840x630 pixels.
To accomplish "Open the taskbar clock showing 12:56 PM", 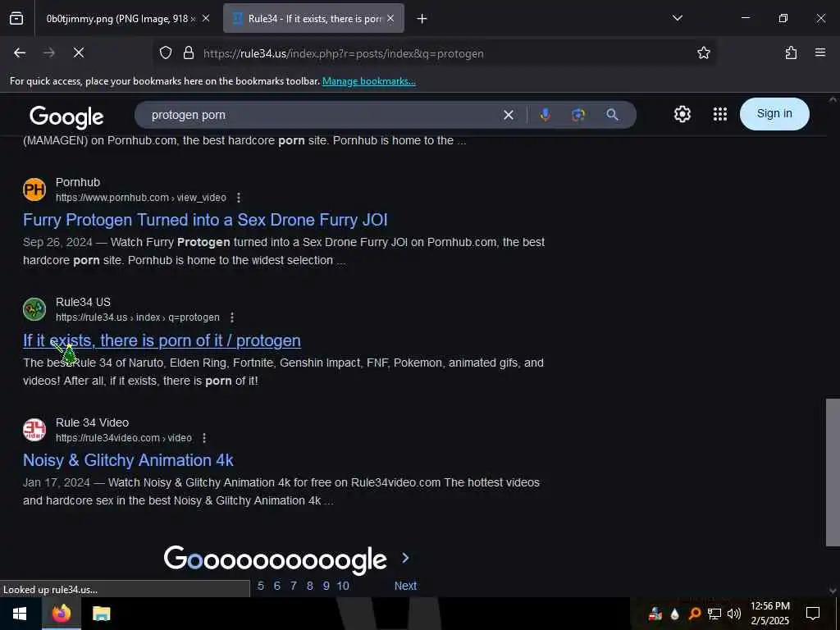I will pos(769,614).
